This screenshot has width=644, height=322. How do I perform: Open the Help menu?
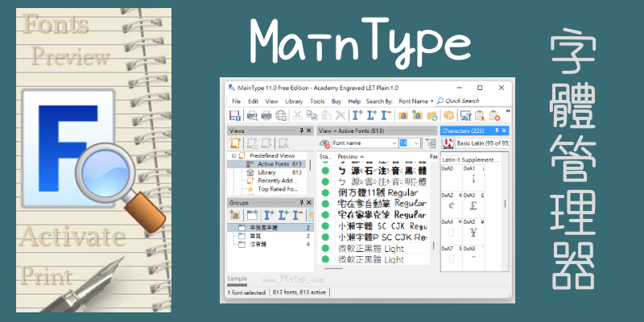pos(354,101)
